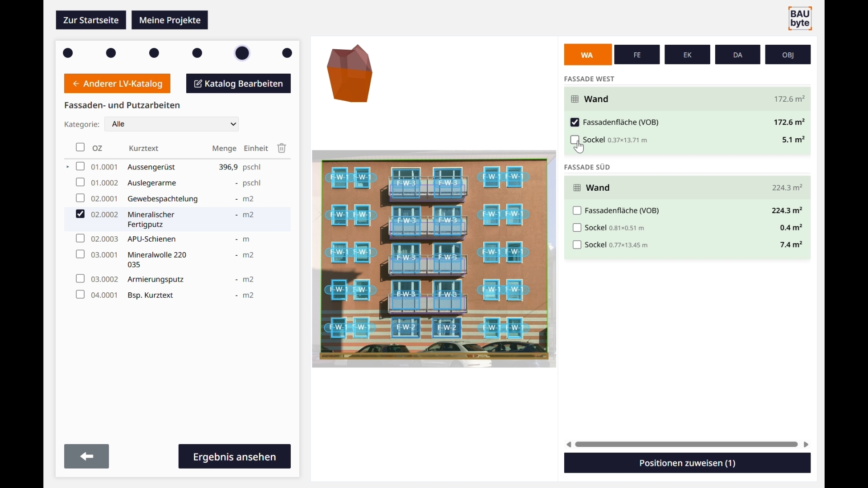868x488 pixels.
Task: Click the Wand grid icon under Fassade Süd
Action: pos(577,188)
